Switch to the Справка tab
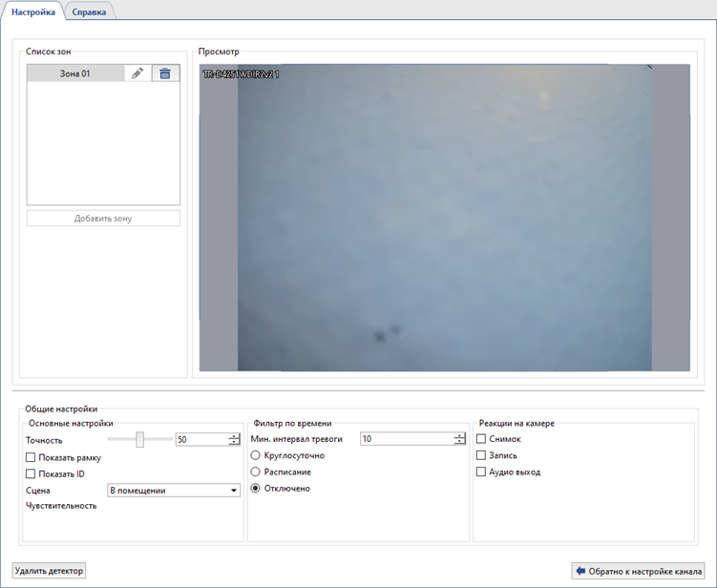The image size is (717, 588). click(89, 11)
